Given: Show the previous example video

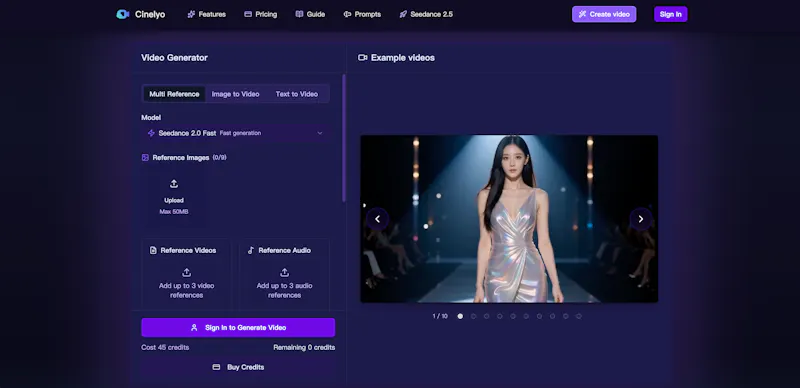Looking at the screenshot, I should (x=378, y=219).
